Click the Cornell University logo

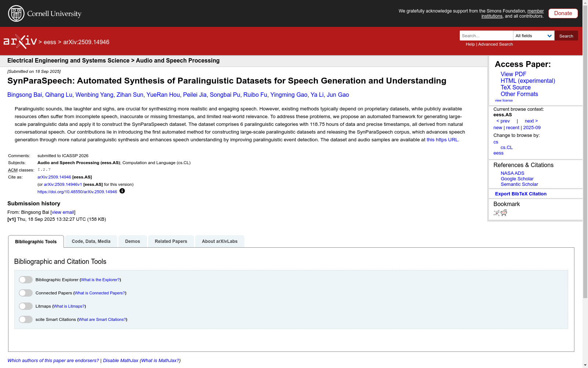coord(45,14)
